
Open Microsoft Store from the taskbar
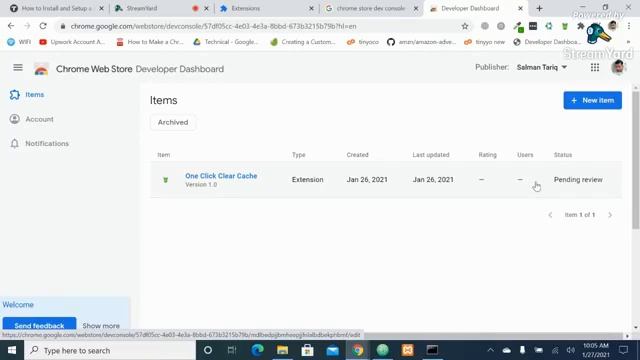pyautogui.click(x=307, y=350)
